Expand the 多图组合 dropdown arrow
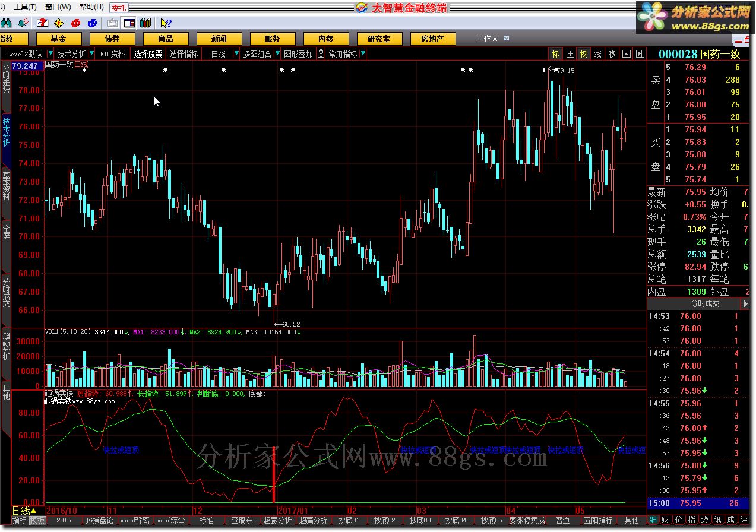Screen dimensions: 756x532 [277, 54]
